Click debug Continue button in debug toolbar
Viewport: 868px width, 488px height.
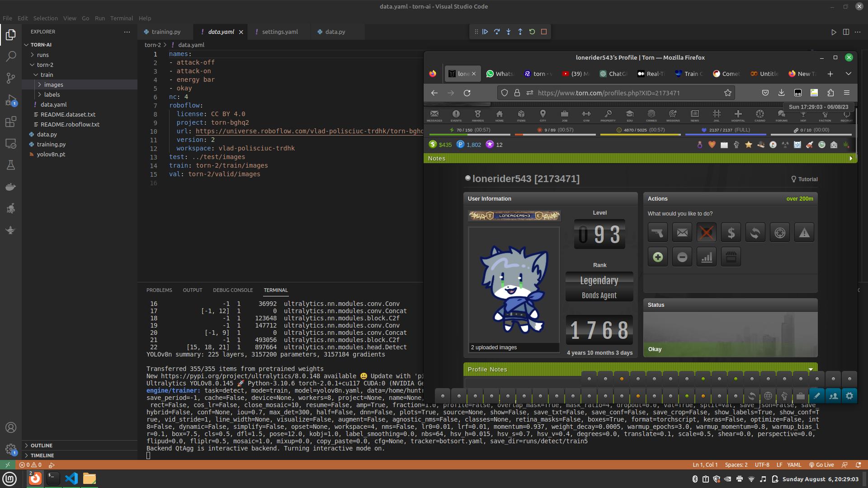pos(485,32)
